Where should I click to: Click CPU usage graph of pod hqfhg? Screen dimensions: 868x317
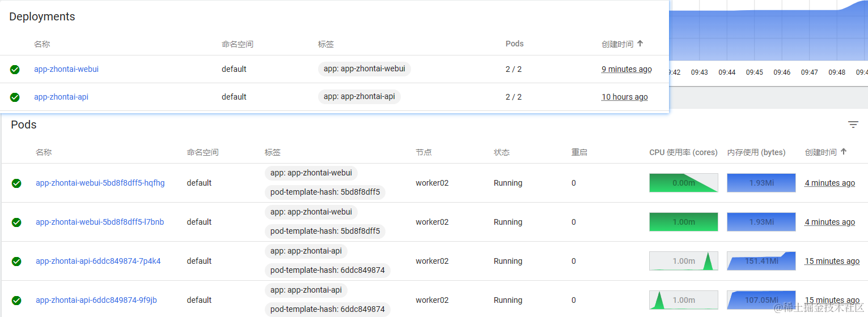tap(684, 183)
